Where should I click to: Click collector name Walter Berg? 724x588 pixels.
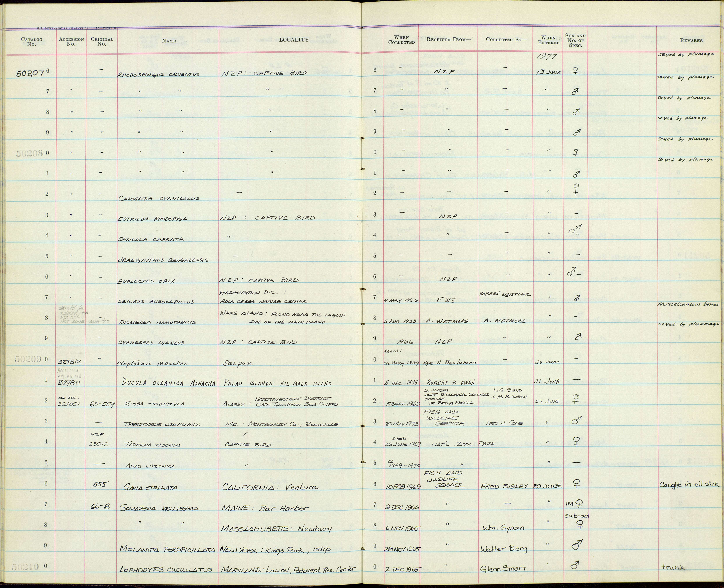(504, 549)
